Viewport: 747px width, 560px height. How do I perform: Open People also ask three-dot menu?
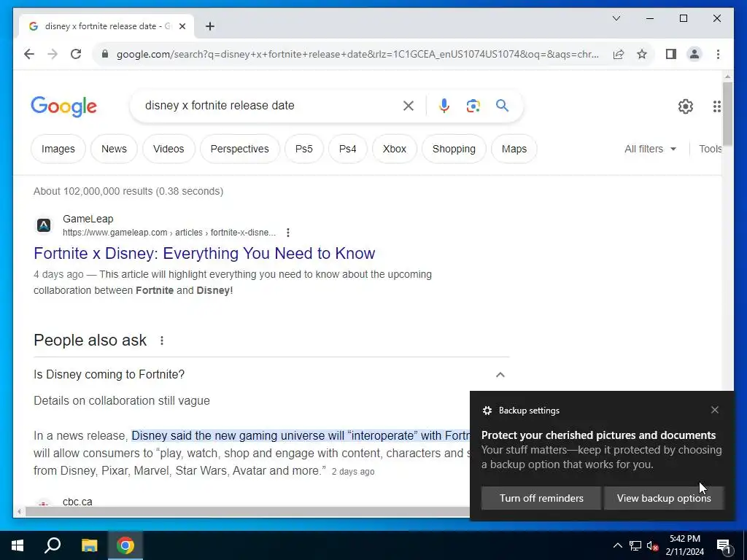(x=162, y=341)
